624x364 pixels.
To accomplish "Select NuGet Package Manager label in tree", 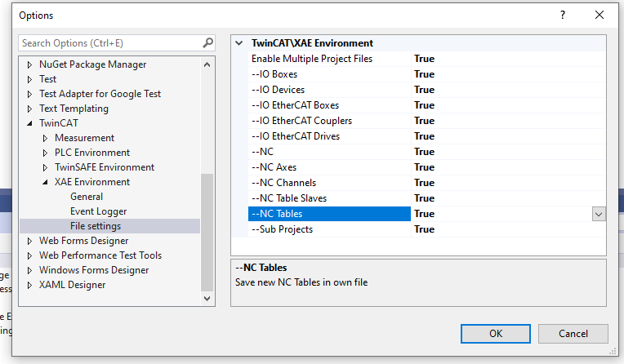I will pos(92,64).
